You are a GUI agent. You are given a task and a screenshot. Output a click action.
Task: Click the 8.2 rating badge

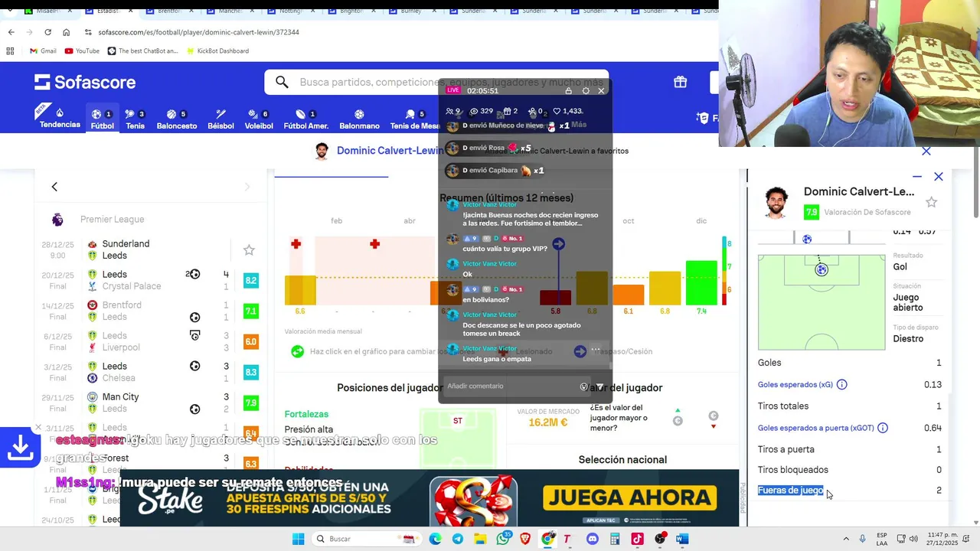coord(250,280)
